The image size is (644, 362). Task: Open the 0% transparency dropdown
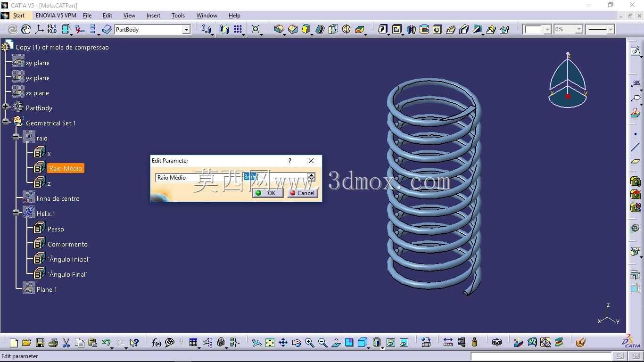579,30
